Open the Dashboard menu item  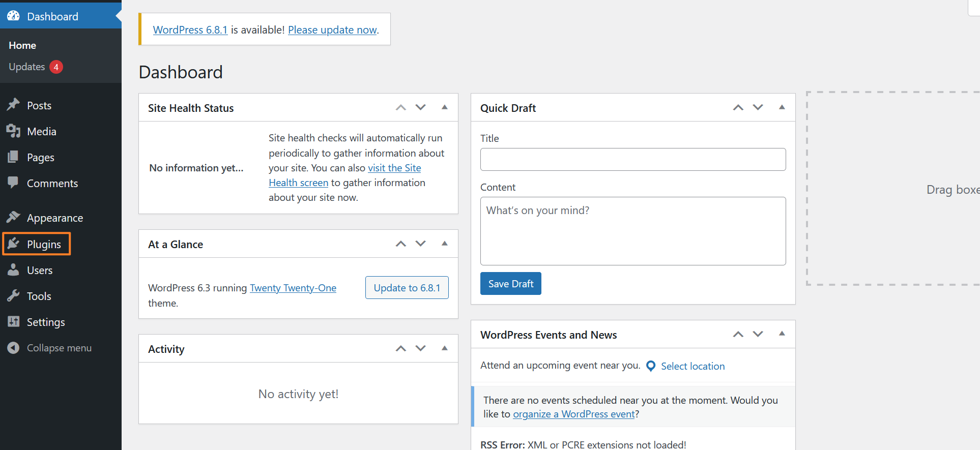[x=61, y=16]
